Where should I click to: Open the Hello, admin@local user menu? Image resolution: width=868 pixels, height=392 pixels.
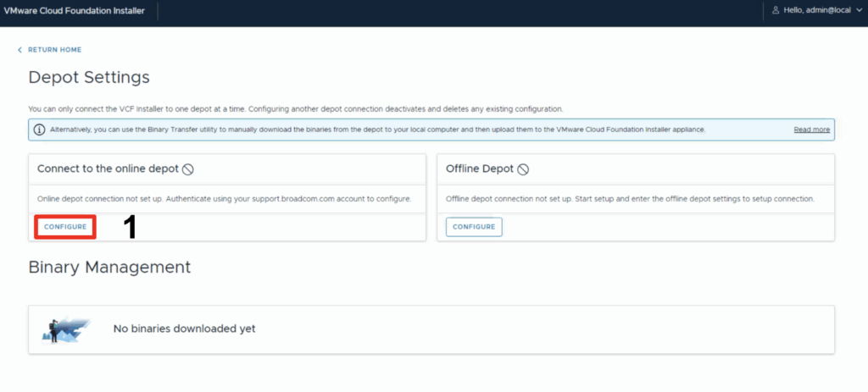[x=816, y=10]
